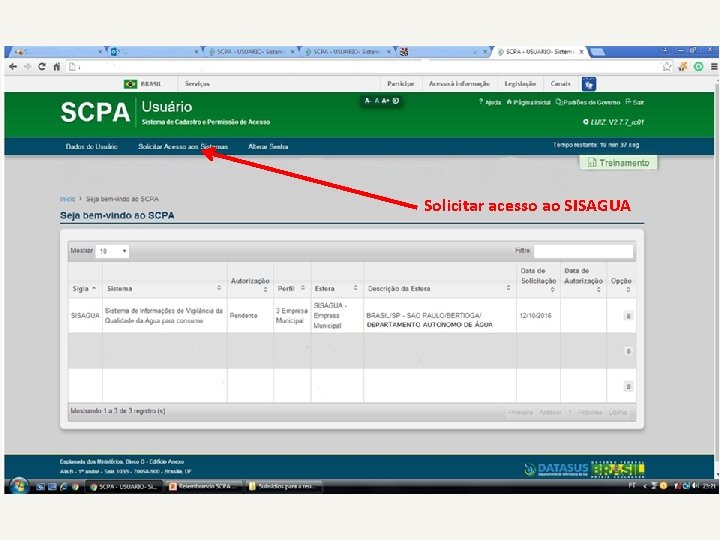
Task: Click the SISAGUA sigla cell
Action: pyautogui.click(x=85, y=315)
